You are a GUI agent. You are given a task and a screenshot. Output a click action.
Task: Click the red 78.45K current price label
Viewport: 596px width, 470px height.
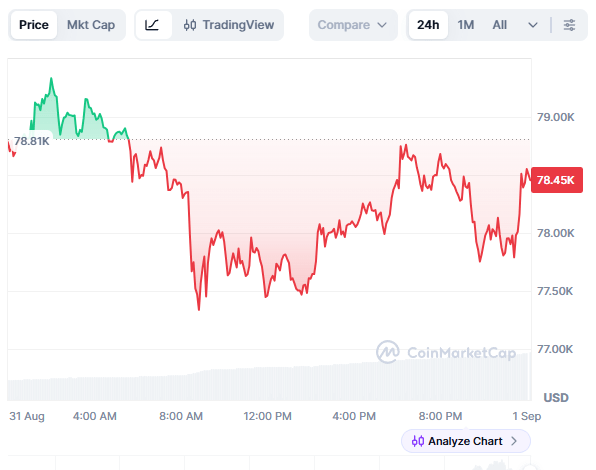[x=556, y=180]
